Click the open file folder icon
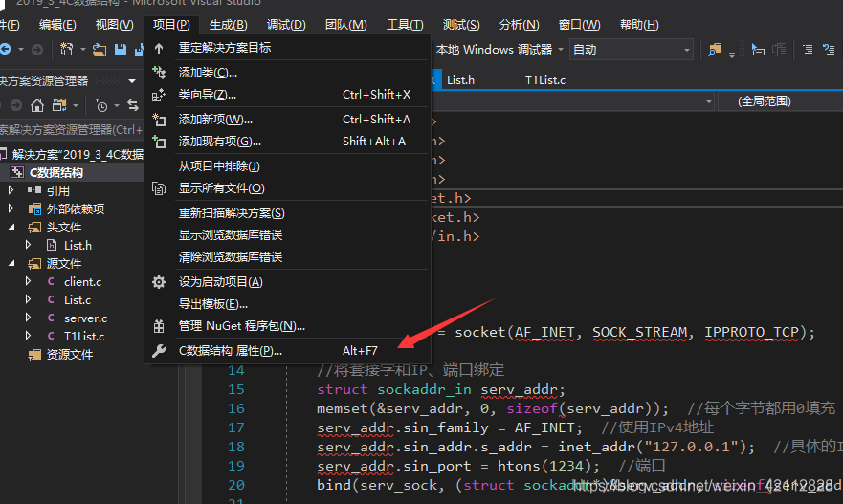 pyautogui.click(x=100, y=50)
